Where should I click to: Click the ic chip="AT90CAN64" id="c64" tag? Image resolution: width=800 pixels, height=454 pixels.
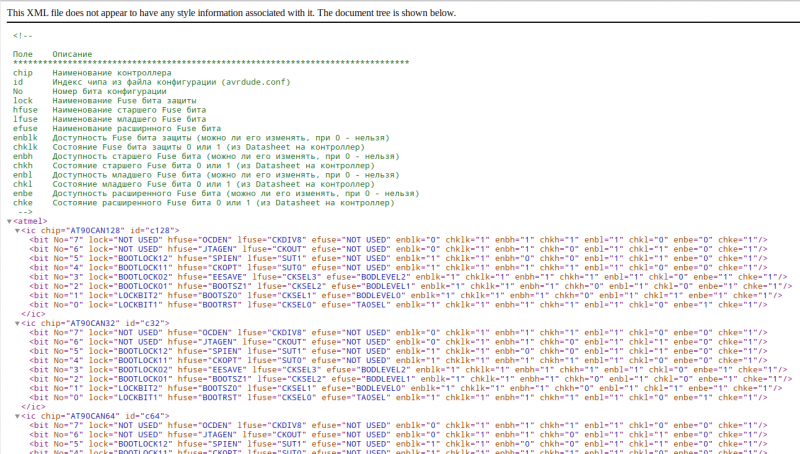coord(95,416)
